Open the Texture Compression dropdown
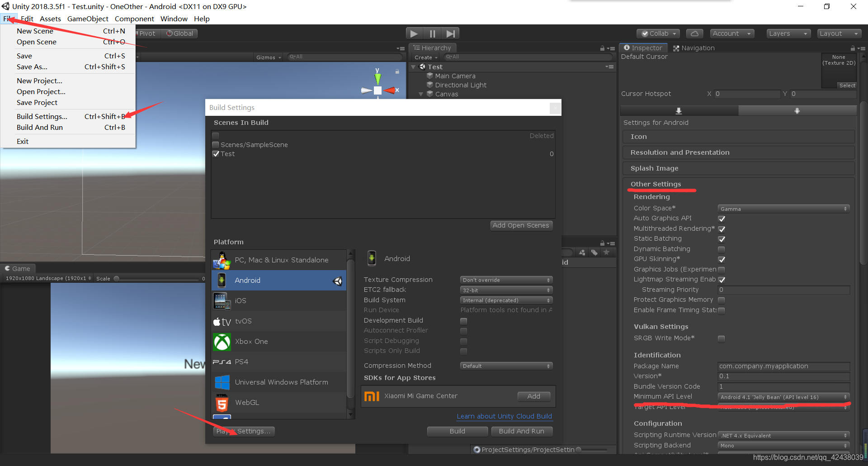 coord(506,280)
